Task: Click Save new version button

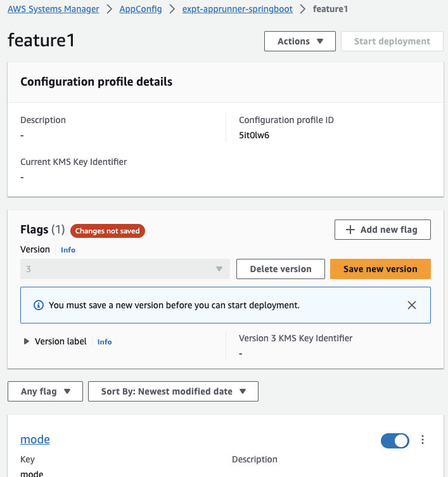Action: click(x=380, y=269)
